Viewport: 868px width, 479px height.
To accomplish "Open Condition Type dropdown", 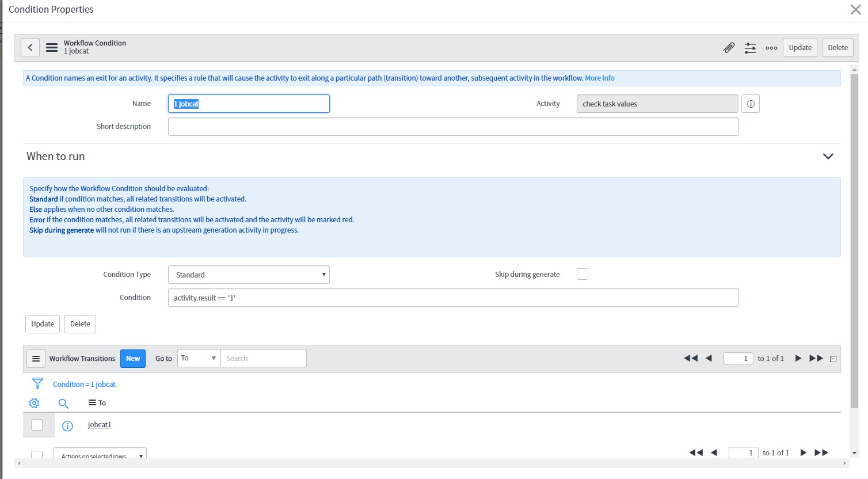I will [x=249, y=275].
